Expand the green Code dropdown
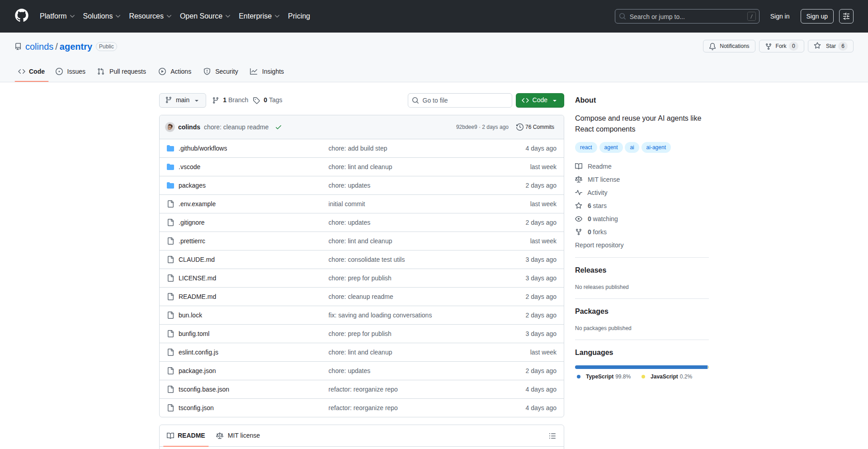The height and width of the screenshot is (449, 868). point(539,100)
